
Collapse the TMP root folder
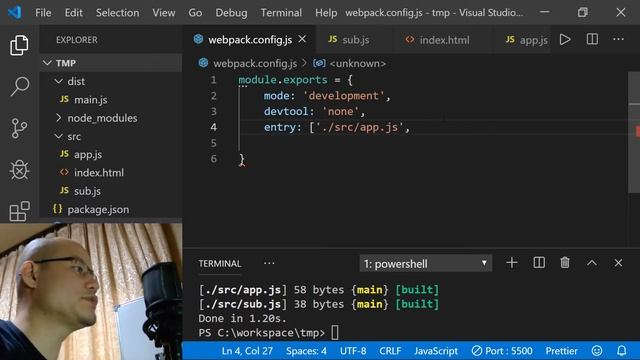click(x=111, y=63)
